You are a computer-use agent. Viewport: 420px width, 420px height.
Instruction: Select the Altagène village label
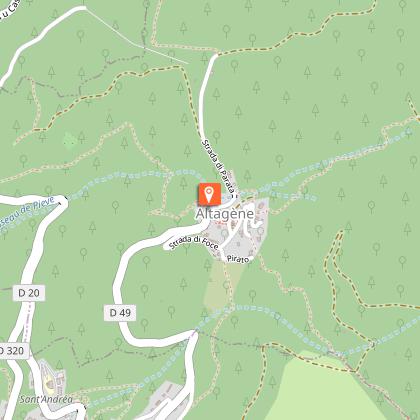225,214
